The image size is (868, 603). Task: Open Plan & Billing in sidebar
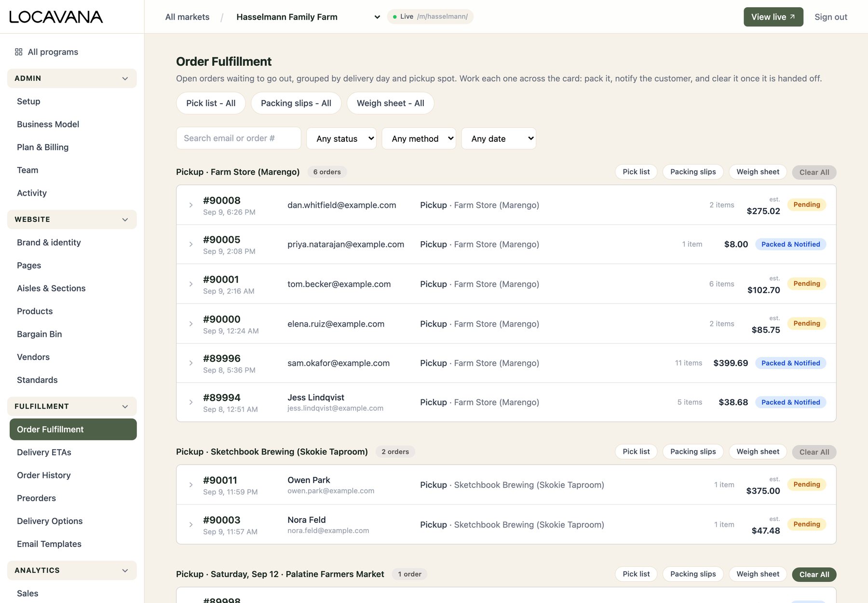point(42,147)
